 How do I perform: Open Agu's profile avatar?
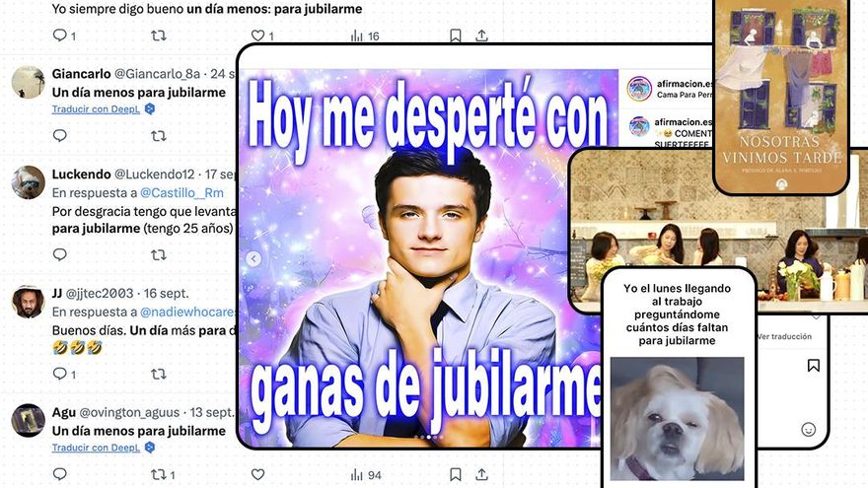point(29,421)
